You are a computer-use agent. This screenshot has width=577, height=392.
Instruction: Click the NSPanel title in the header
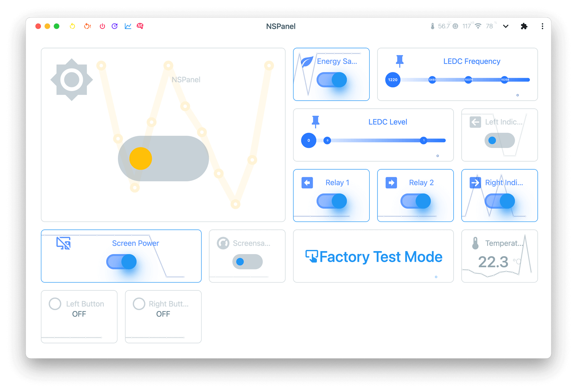(x=281, y=26)
